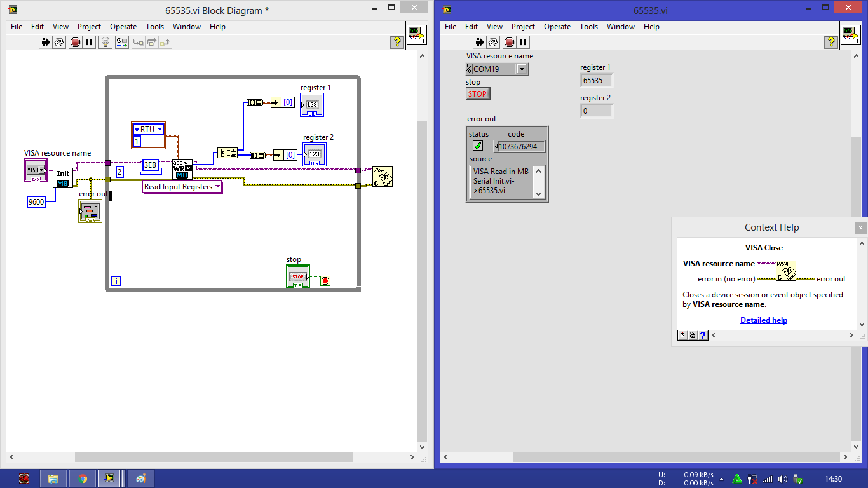This screenshot has height=488, width=868.
Task: Click Abort Execution in Block Diagram toolbar
Action: pos(75,43)
